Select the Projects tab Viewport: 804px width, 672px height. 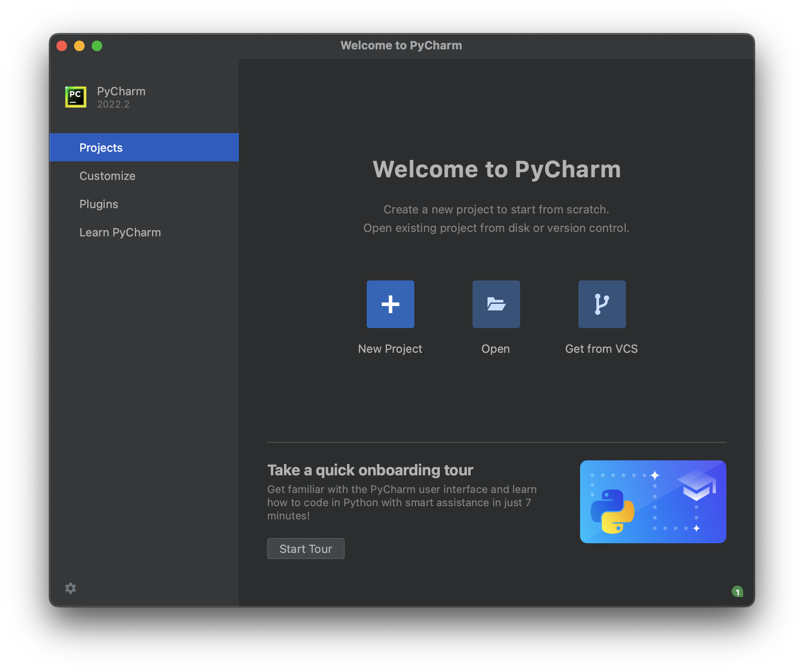[144, 147]
